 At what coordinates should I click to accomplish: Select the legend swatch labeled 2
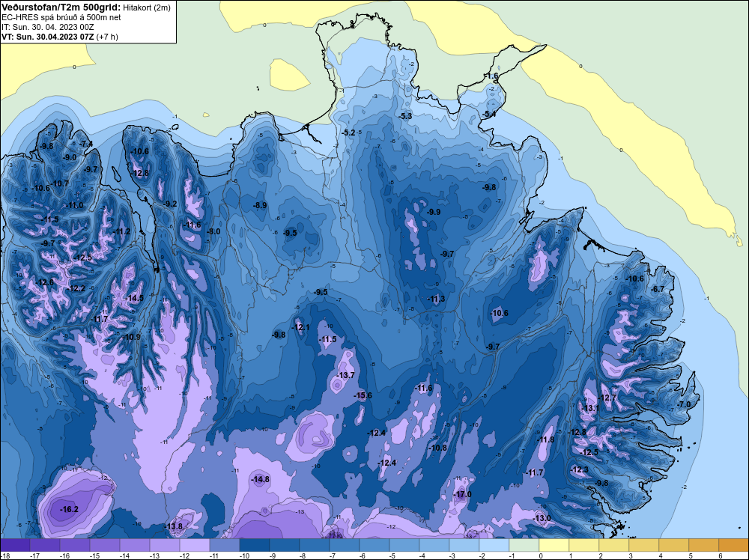tap(614, 545)
